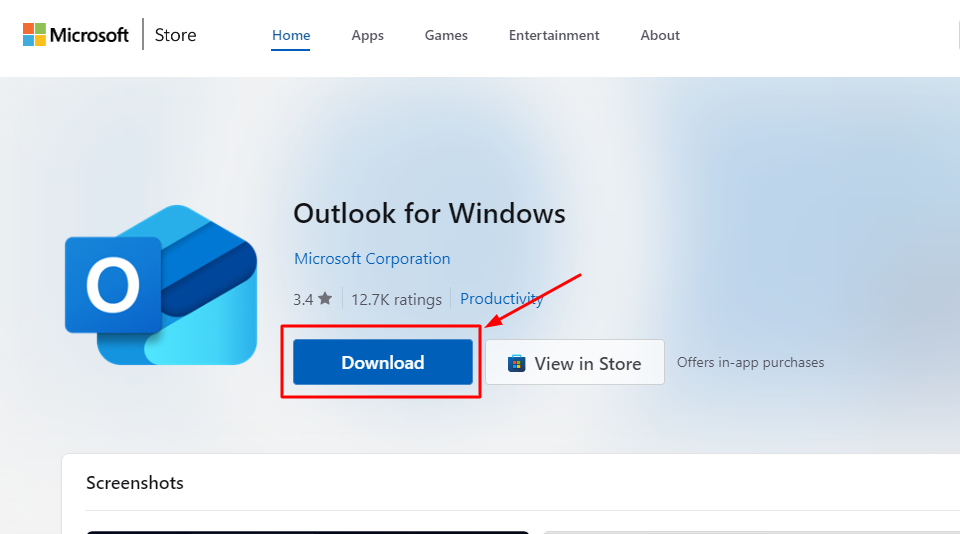Click the Microsoft logo
Screen dimensions: 960x534
pos(75,35)
